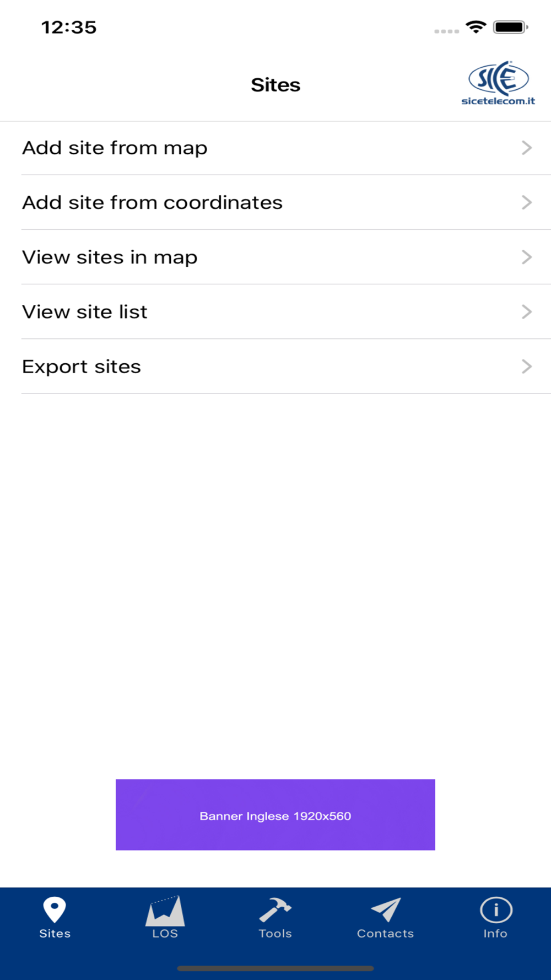This screenshot has width=551, height=980.
Task: Expand the Add site from coordinates chevron
Action: [x=527, y=202]
